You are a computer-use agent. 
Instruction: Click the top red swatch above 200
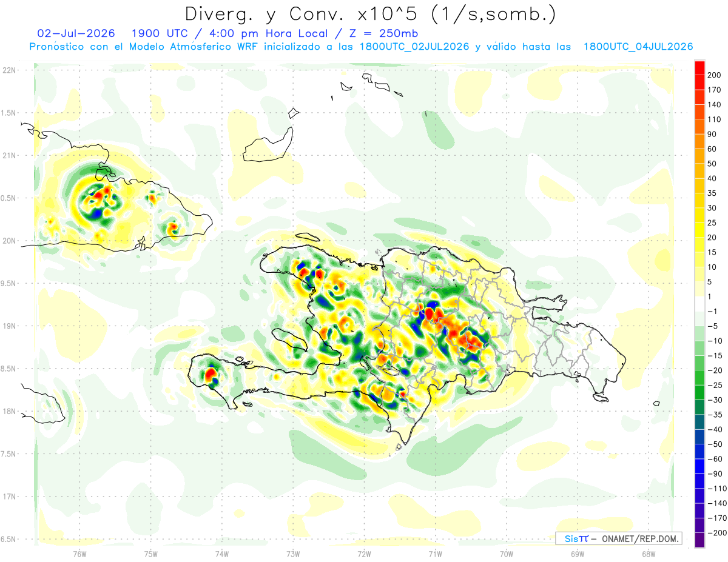tap(699, 68)
